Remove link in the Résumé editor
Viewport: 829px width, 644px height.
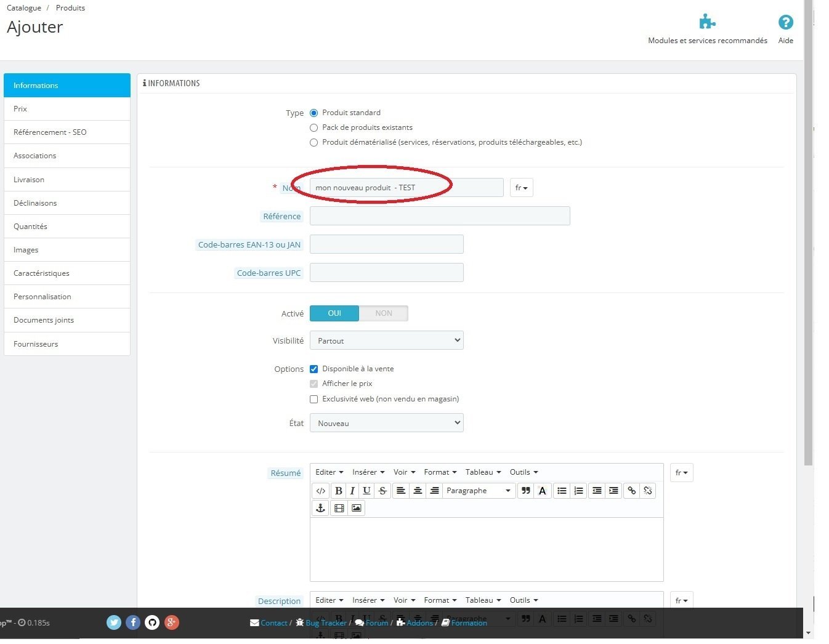coord(648,491)
